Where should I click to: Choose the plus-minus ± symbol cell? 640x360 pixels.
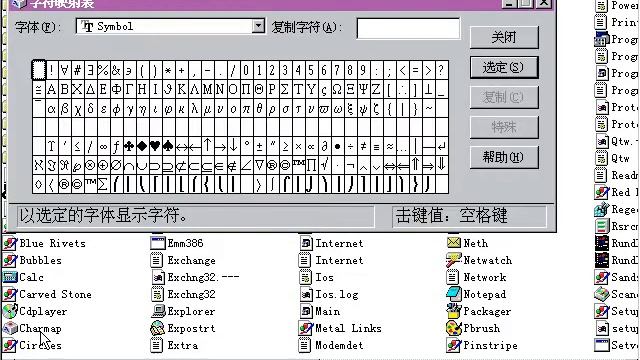coord(259,146)
